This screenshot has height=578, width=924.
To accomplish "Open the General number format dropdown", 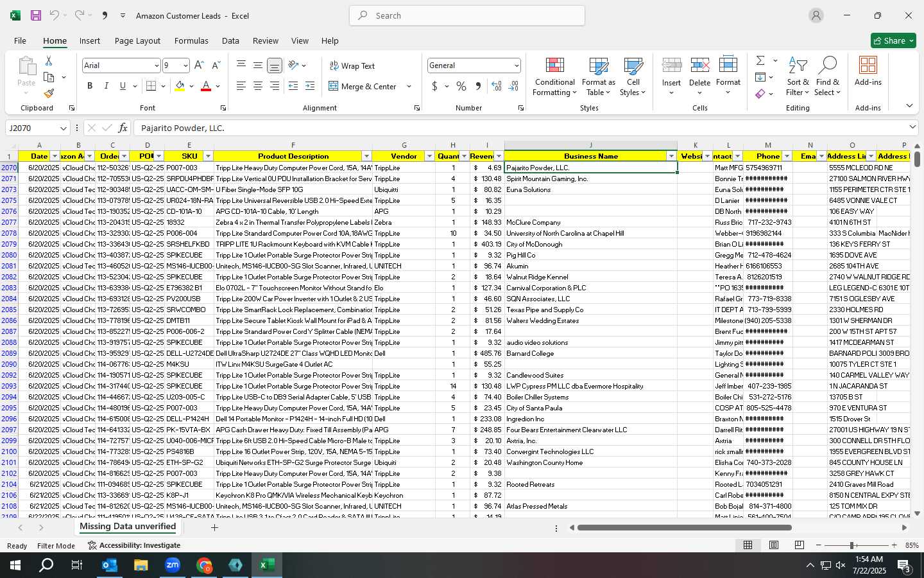I will [x=517, y=66].
